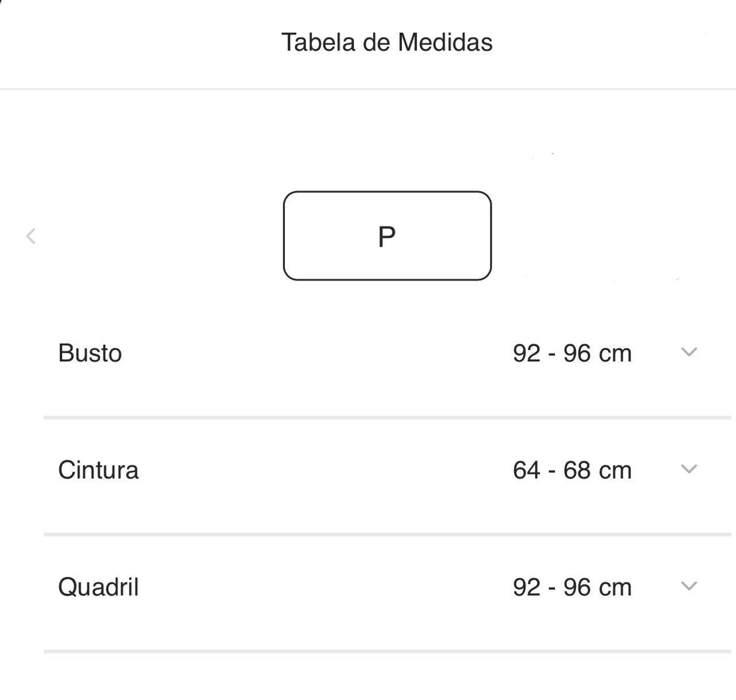Go to previous size with left arrow
Viewport: 736px width, 700px height.
point(31,236)
